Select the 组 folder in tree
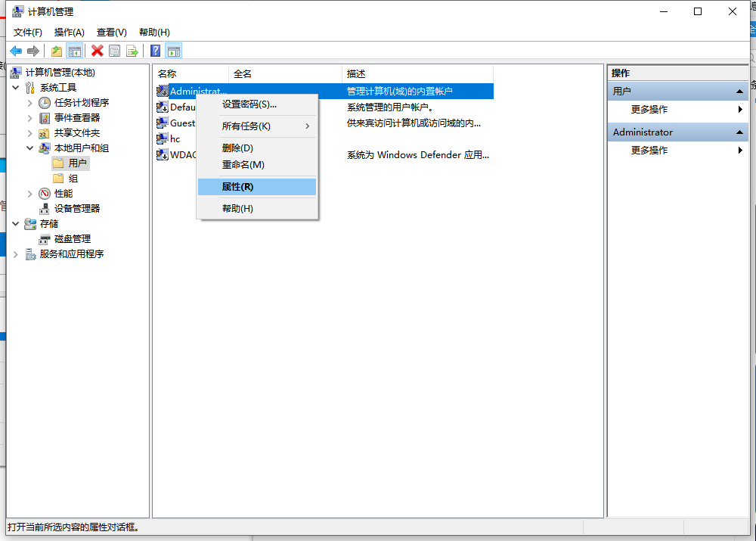 66,179
